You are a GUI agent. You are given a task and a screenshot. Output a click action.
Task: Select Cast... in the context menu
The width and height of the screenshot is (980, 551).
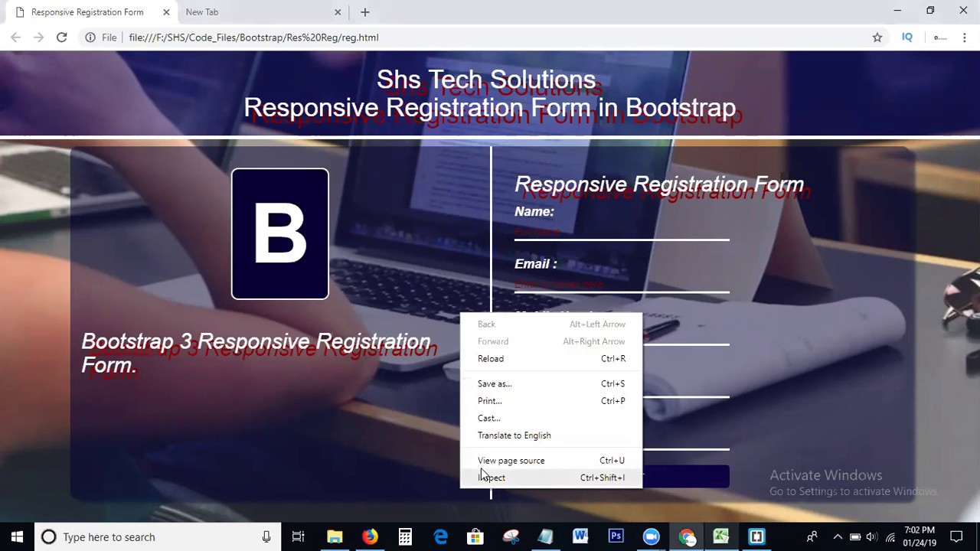pyautogui.click(x=551, y=418)
